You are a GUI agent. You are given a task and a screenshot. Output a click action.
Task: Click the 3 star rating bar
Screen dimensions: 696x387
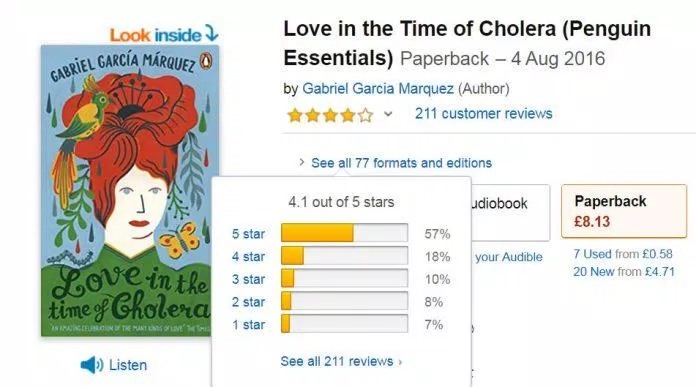(x=344, y=279)
